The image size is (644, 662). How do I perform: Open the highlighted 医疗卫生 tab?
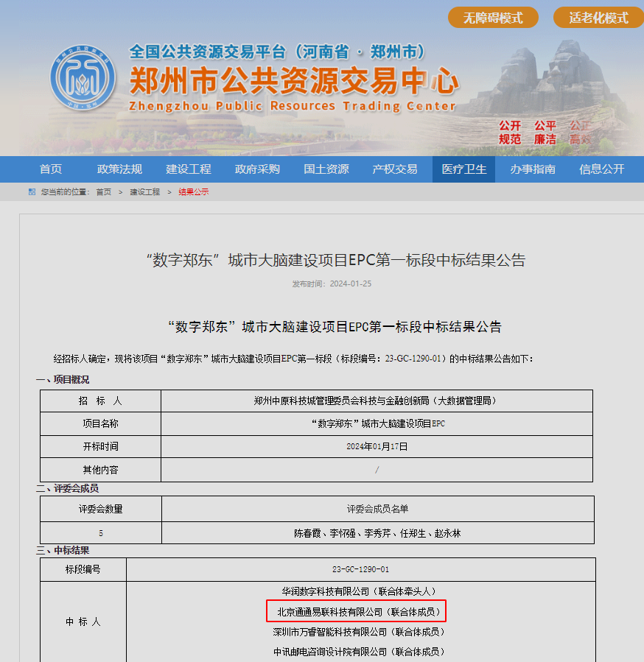(463, 169)
